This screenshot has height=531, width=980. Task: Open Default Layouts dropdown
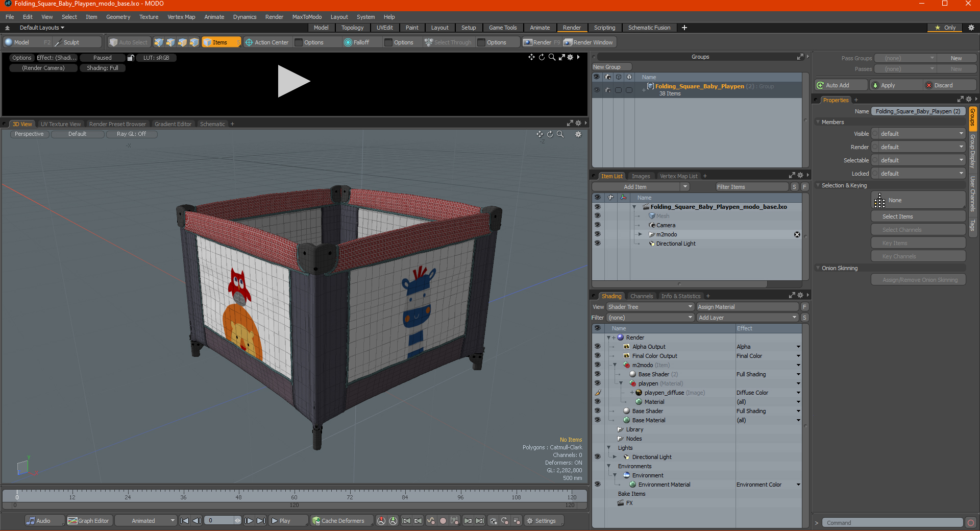[x=42, y=28]
